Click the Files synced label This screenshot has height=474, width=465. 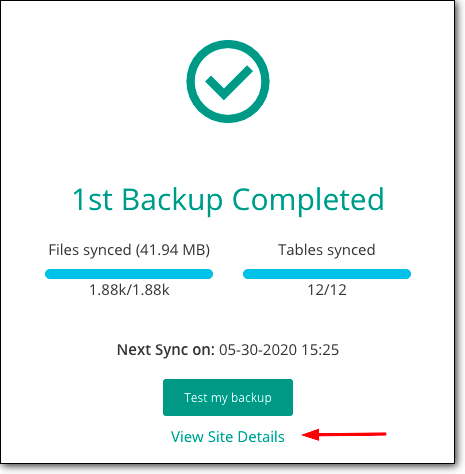pyautogui.click(x=90, y=250)
